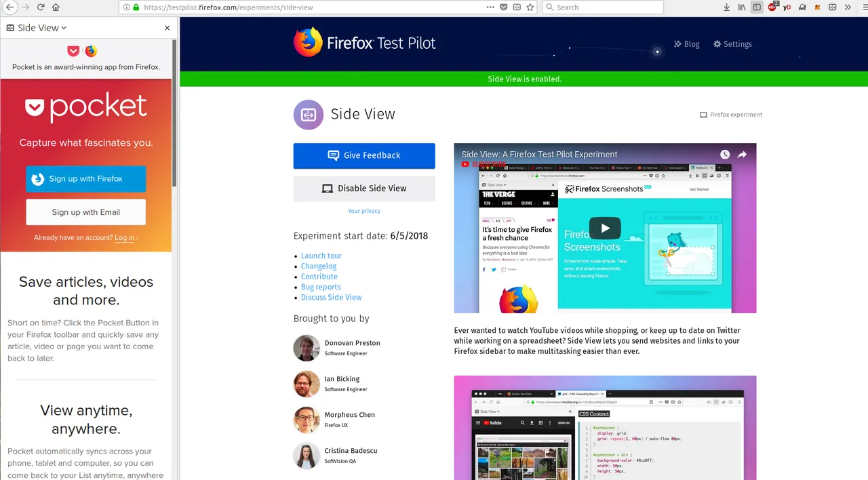Click the Pocket sidebar vertical scrollbar

coord(174,114)
